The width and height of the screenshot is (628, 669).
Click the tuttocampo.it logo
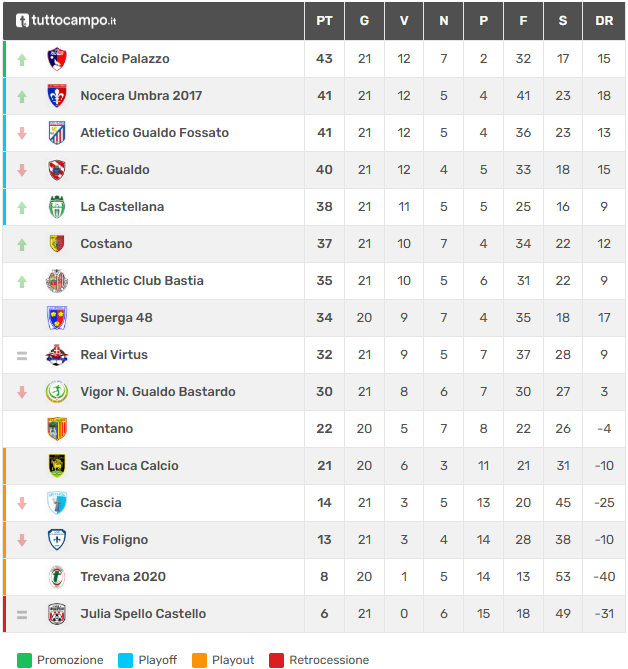click(66, 20)
